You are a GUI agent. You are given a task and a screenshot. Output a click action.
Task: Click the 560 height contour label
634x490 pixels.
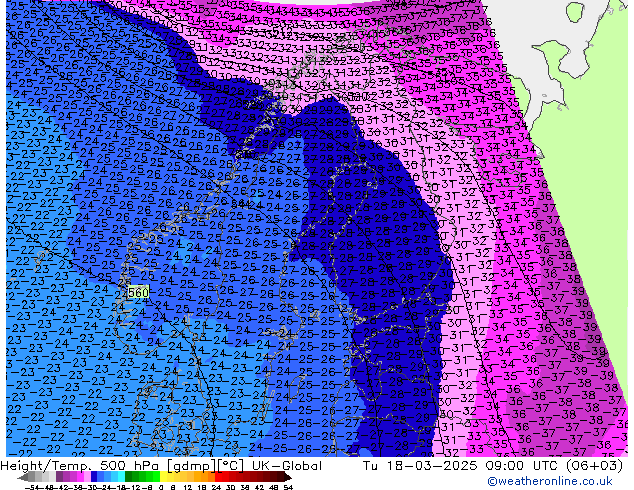[x=138, y=292]
